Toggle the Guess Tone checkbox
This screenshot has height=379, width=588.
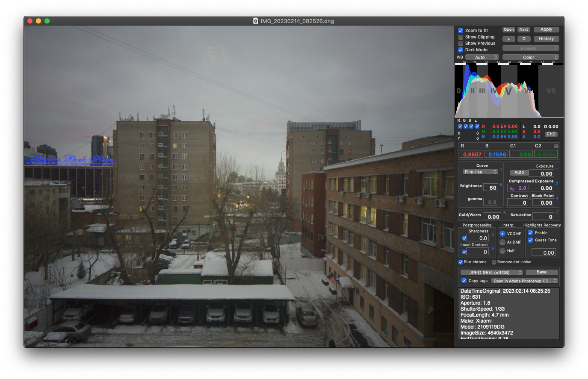click(x=530, y=240)
